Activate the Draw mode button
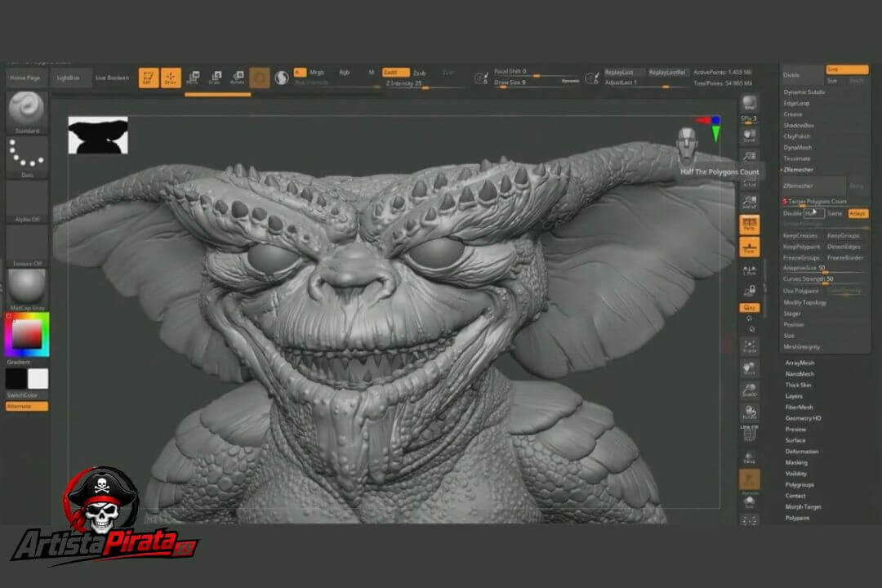The width and height of the screenshot is (882, 588). [171, 78]
